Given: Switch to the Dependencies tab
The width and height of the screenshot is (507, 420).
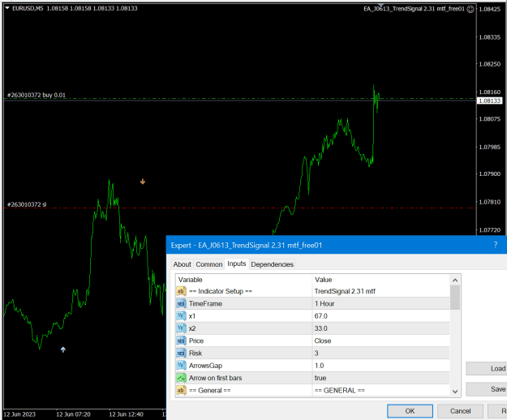Looking at the screenshot, I should click(272, 264).
